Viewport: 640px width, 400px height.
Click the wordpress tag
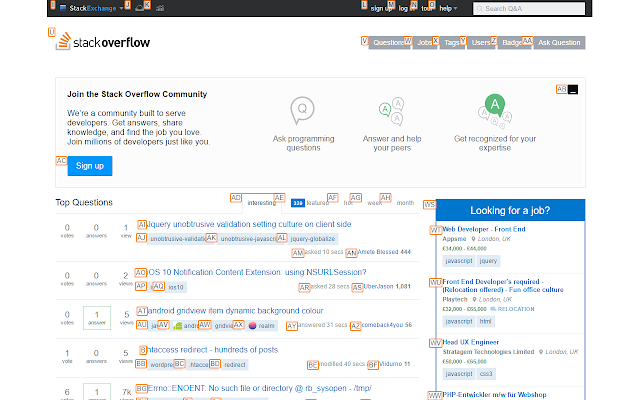162,364
